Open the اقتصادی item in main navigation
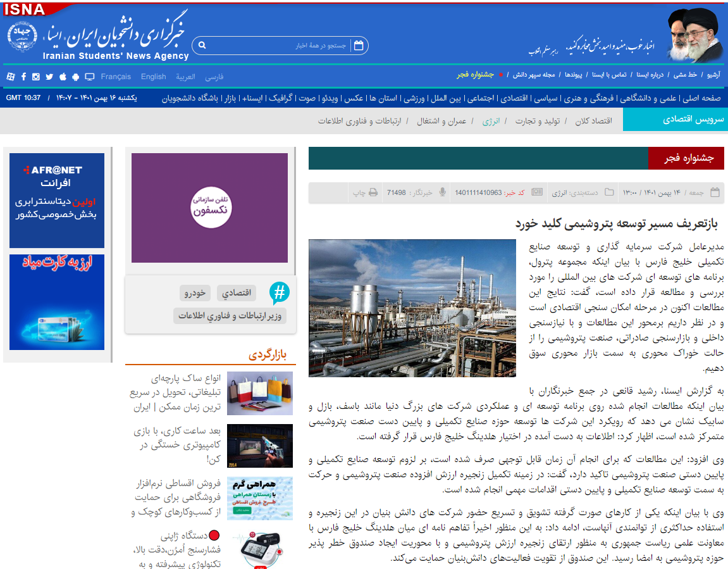 click(515, 98)
